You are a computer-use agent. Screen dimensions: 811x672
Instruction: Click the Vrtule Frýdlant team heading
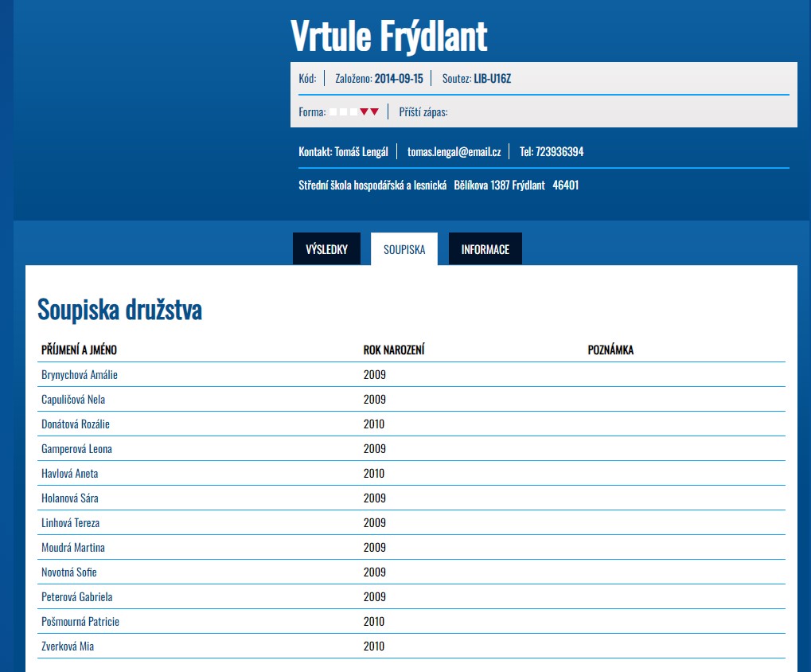coord(388,35)
